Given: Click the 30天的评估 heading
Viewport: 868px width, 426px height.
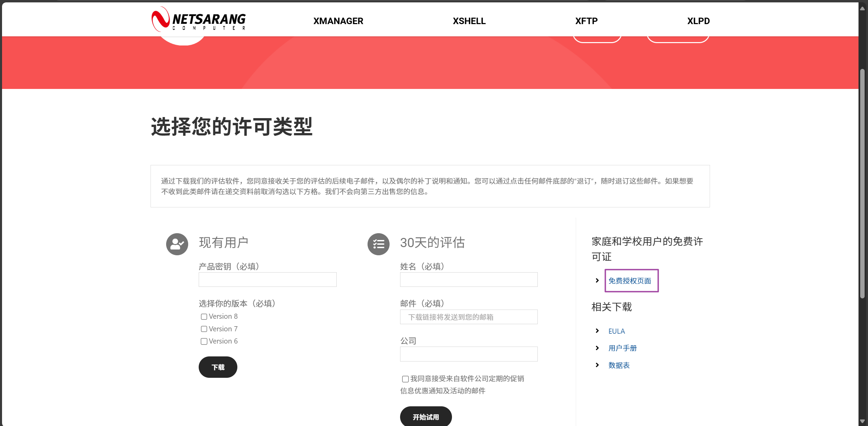Looking at the screenshot, I should click(x=432, y=242).
